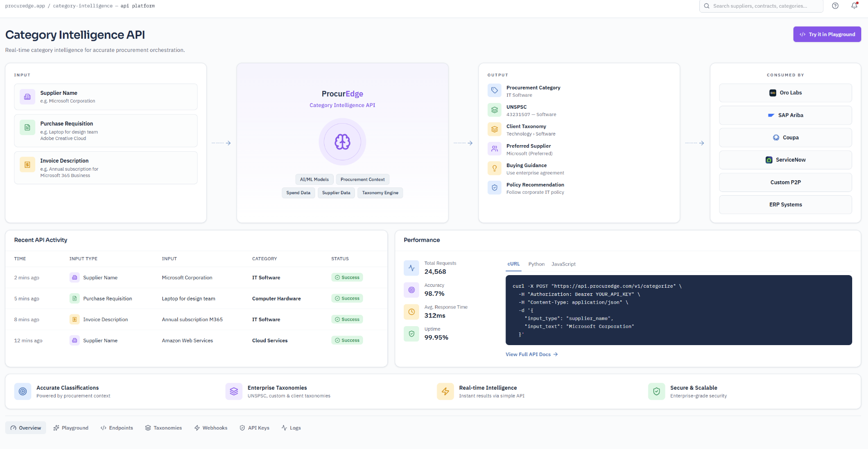Click the Annual subscription M365 input cell
This screenshot has height=449, width=868.
click(x=192, y=320)
